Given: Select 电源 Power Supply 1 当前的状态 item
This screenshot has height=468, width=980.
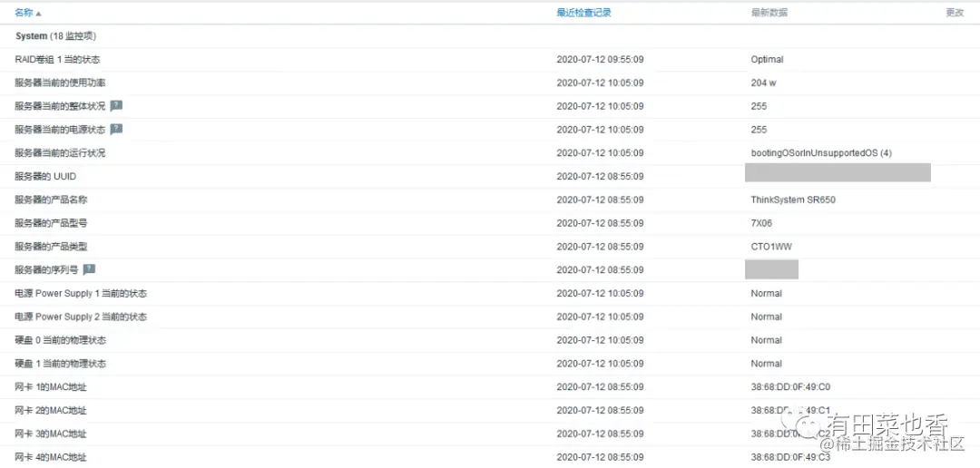Looking at the screenshot, I should [82, 293].
